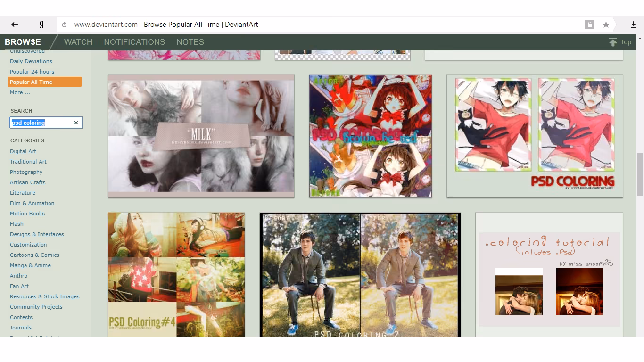Bookmark this page with the star icon
Screen dimensions: 644x362
coord(606,25)
